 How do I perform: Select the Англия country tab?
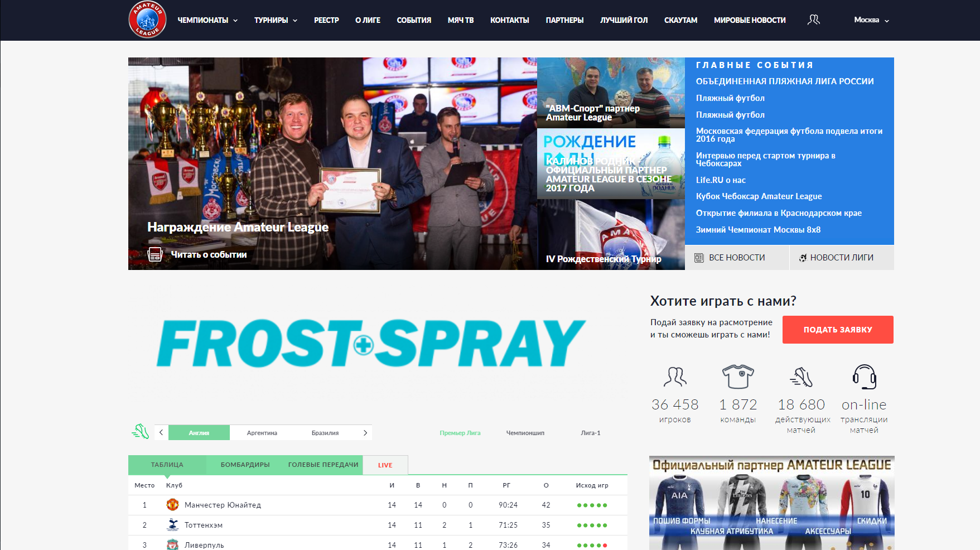(x=199, y=432)
